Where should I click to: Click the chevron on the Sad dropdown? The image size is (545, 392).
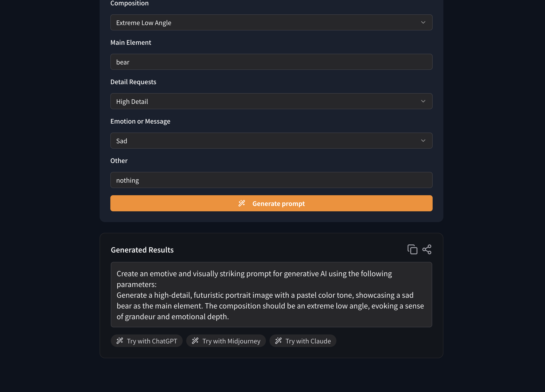pos(423,141)
